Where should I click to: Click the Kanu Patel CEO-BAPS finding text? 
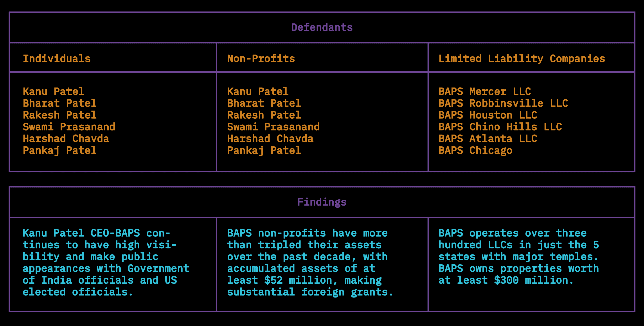click(106, 262)
